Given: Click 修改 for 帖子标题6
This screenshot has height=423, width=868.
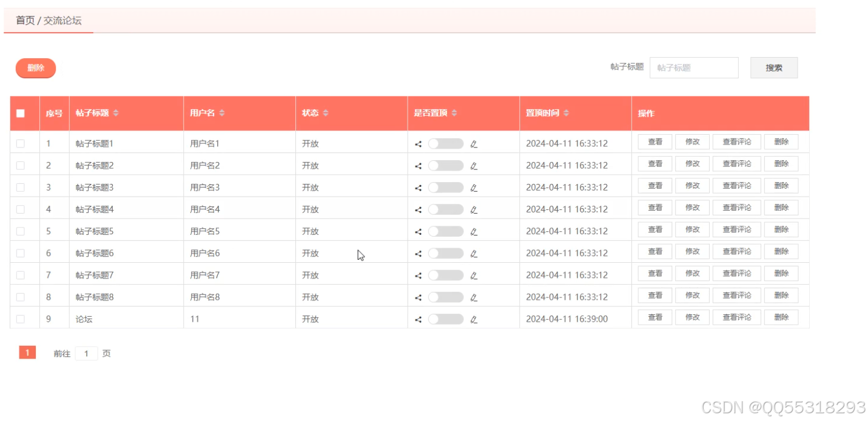Looking at the screenshot, I should 692,251.
